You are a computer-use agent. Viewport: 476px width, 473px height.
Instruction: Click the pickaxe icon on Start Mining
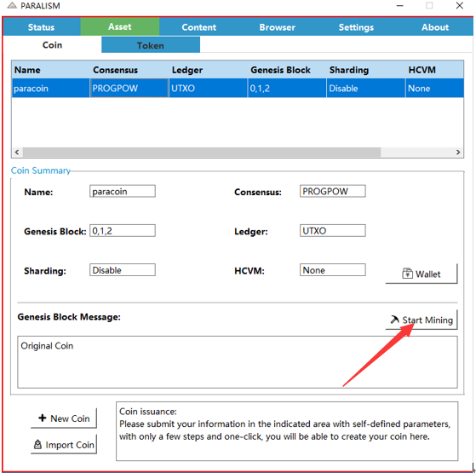pyautogui.click(x=394, y=320)
